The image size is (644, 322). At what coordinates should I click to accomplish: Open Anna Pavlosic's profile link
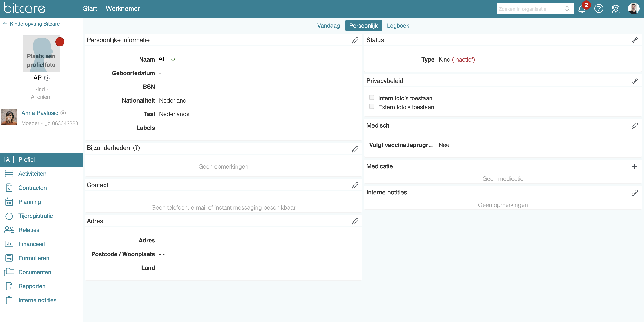40,113
